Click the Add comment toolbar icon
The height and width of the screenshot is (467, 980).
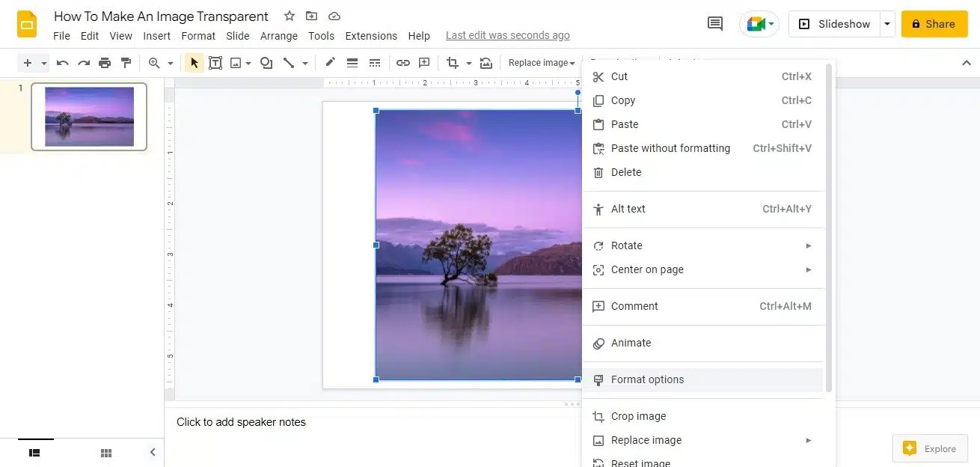(x=424, y=63)
